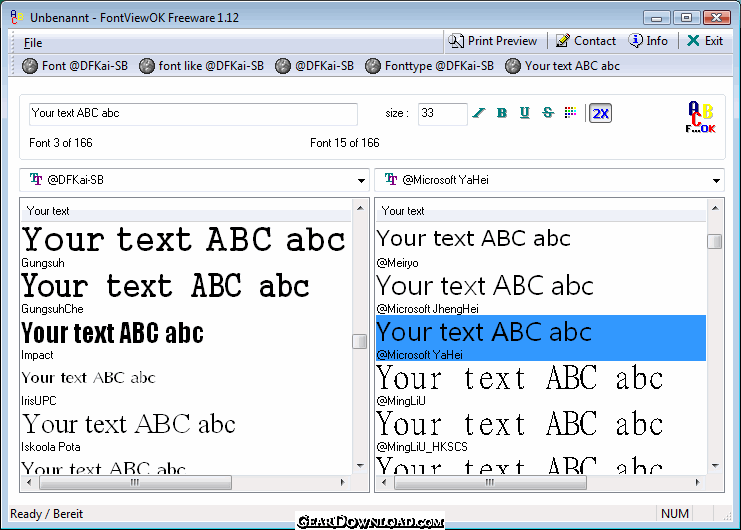
Task: Click the Print Preview magnifier icon
Action: (x=456, y=41)
